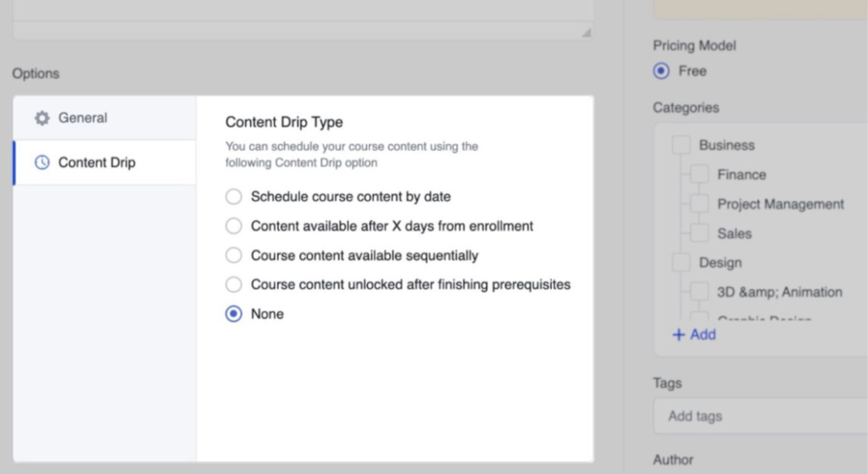Enable the Sales category checkbox

point(699,233)
